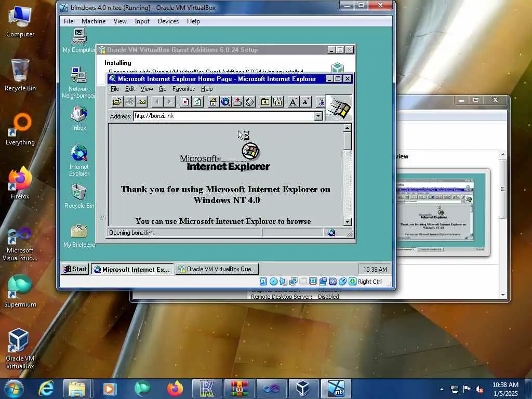The height and width of the screenshot is (399, 532).
Task: Click Add to Favorites icon
Action: (x=277, y=102)
